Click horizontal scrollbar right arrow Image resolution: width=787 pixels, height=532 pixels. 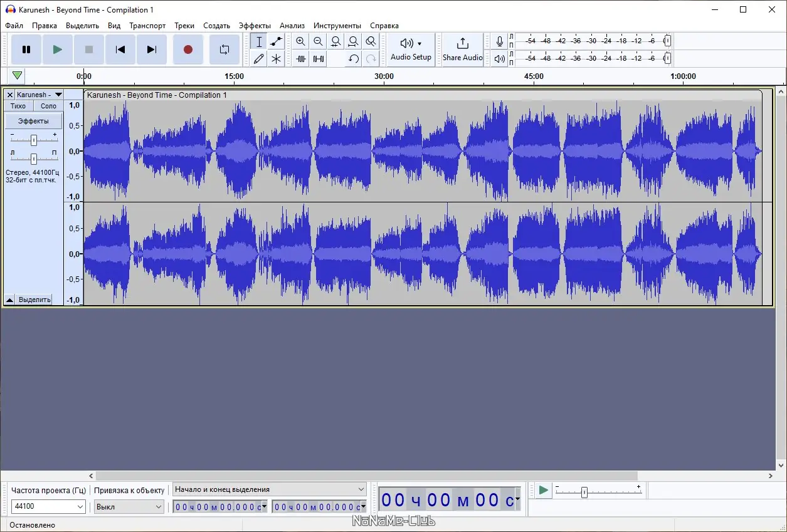click(771, 476)
